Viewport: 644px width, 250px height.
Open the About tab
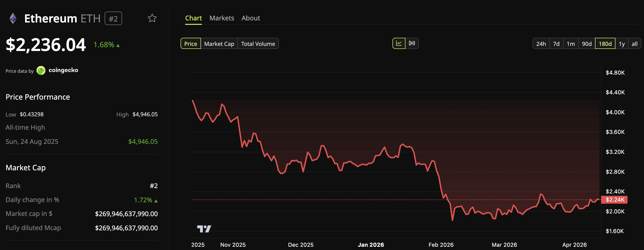(250, 18)
